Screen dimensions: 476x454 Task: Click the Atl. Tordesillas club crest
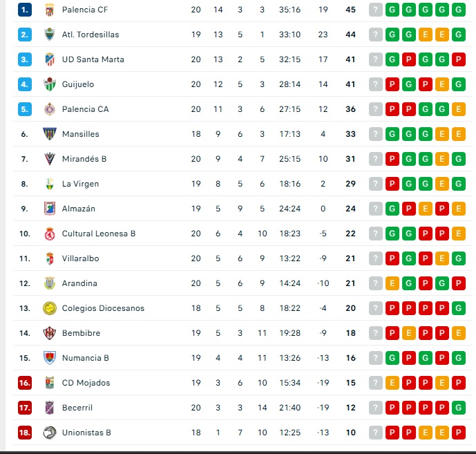(49, 35)
